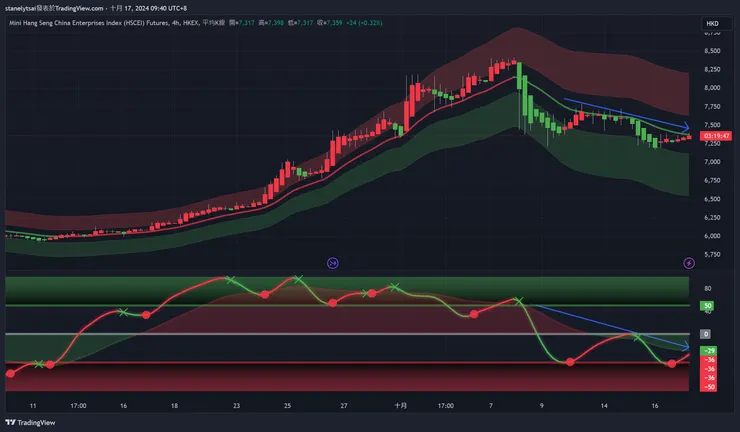Click the 6,000 price scale label
This screenshot has width=740, height=432.
click(712, 236)
